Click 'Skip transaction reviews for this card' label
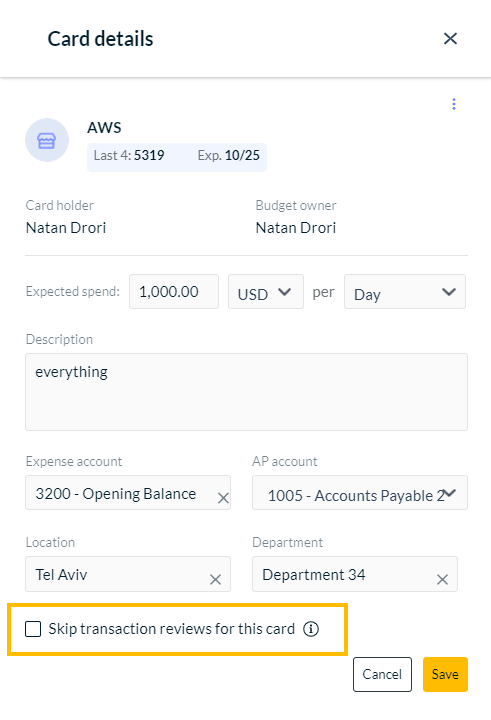491x720 pixels. [x=172, y=629]
